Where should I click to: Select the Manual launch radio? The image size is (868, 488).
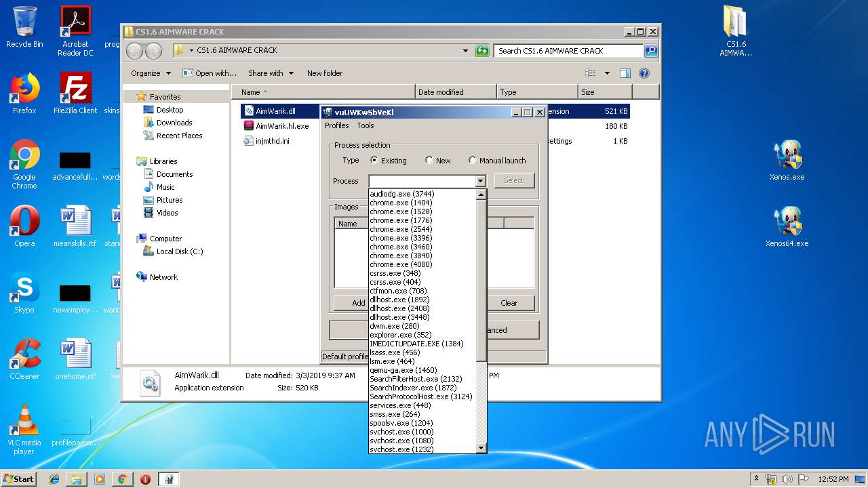473,161
